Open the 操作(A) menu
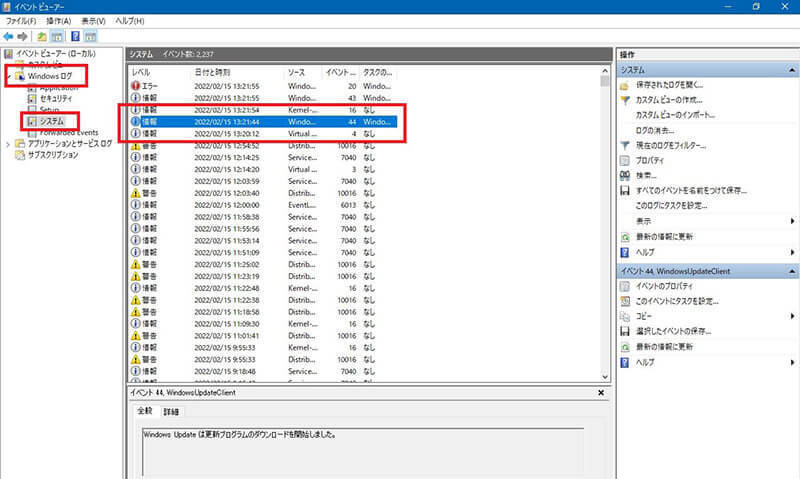 click(58, 19)
